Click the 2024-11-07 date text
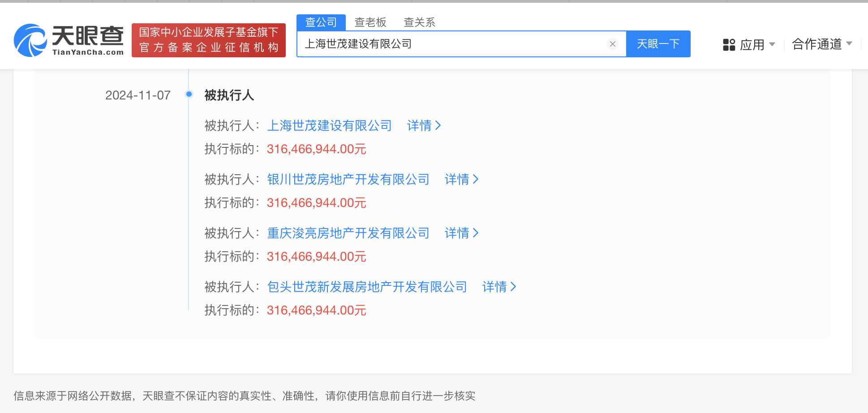Image resolution: width=868 pixels, height=413 pixels. [x=138, y=95]
